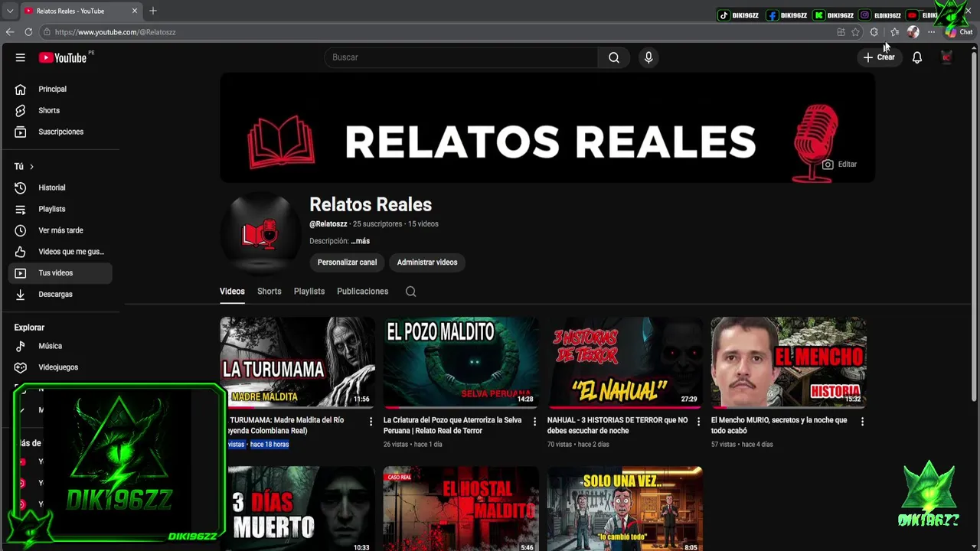Open browser extensions puzzle icon
Image resolution: width=980 pixels, height=551 pixels.
point(874,32)
